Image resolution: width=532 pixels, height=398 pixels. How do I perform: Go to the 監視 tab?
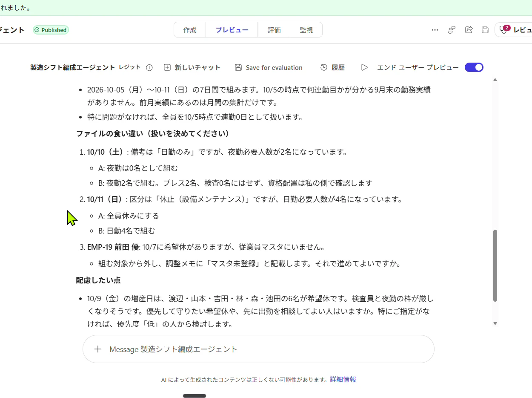pos(306,30)
